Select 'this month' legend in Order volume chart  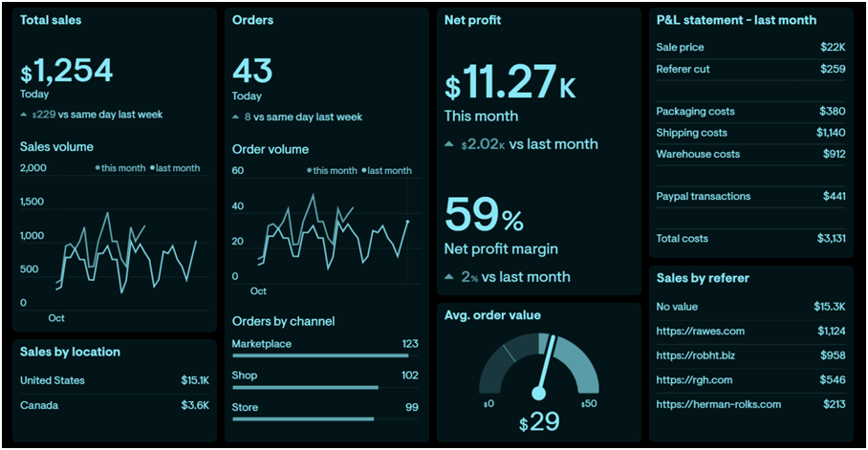[332, 170]
